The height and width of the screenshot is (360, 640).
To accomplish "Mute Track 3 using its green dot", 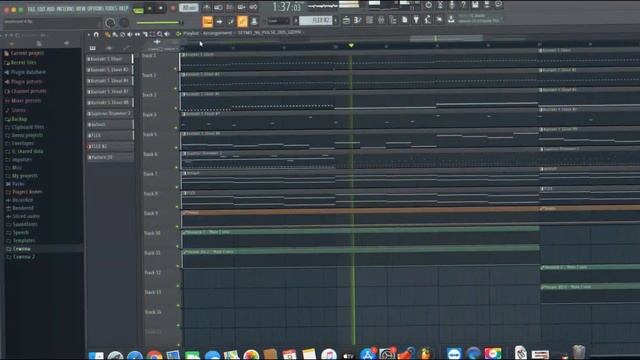I will coord(176,108).
